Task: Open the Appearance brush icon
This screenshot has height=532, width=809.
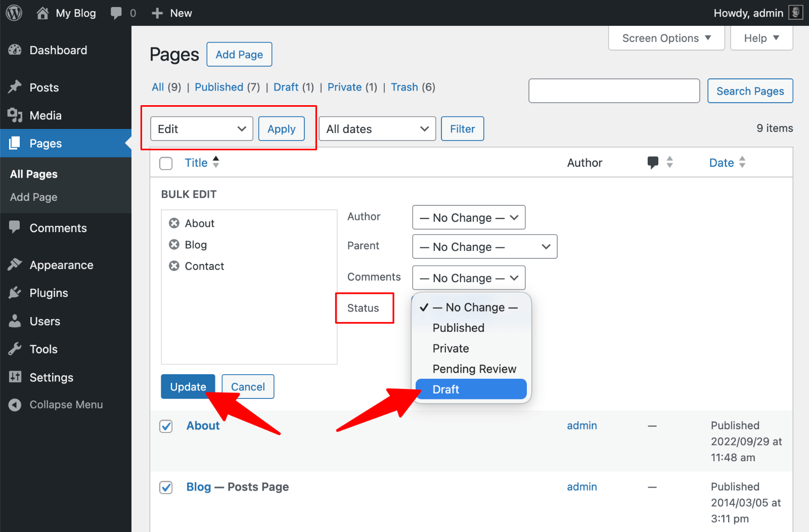Action: [x=15, y=264]
